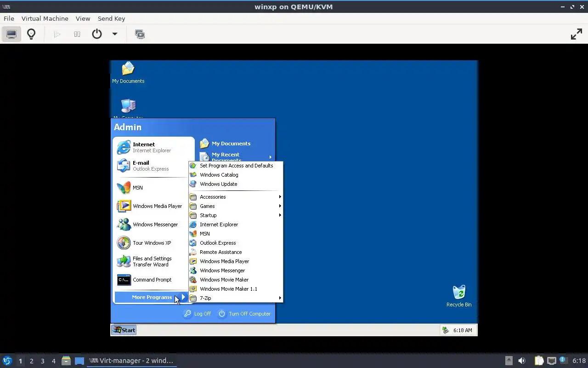Switch to host workspace 2
Viewport: 588px width, 368px height.
click(31, 361)
